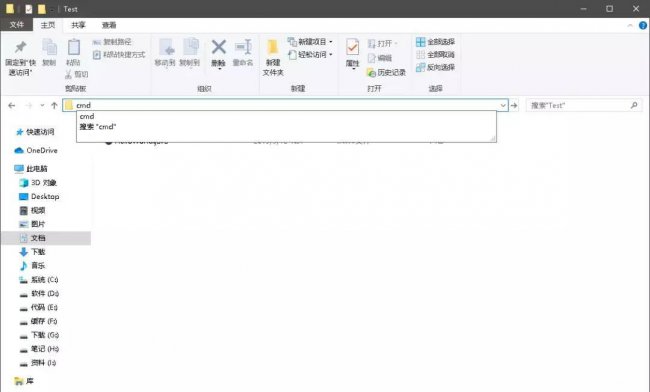
Task: Click Copy path (复制路径)
Action: point(112,42)
